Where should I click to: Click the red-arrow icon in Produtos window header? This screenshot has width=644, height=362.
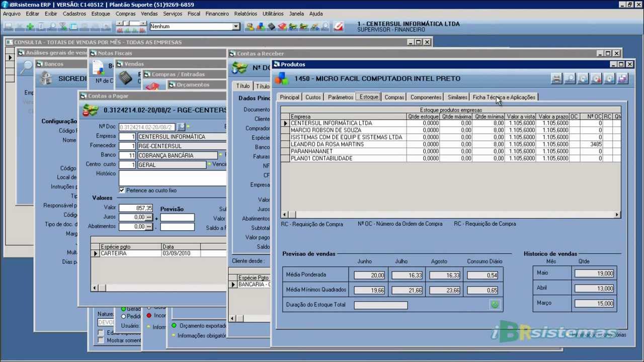[596, 78]
